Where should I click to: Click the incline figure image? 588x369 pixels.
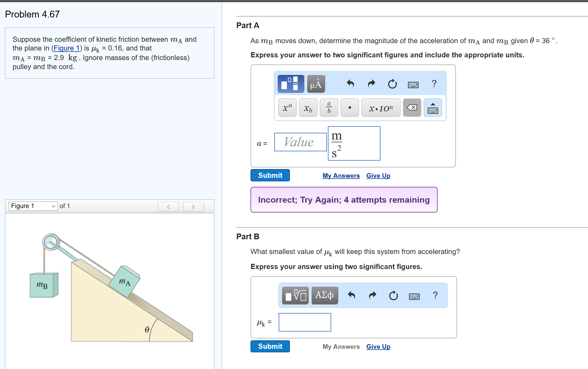111,288
